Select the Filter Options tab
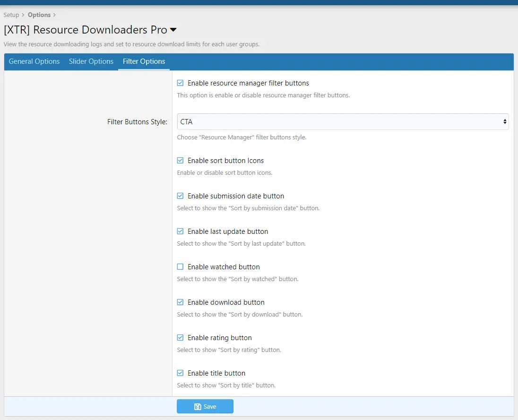This screenshot has height=420, width=518. (x=144, y=61)
